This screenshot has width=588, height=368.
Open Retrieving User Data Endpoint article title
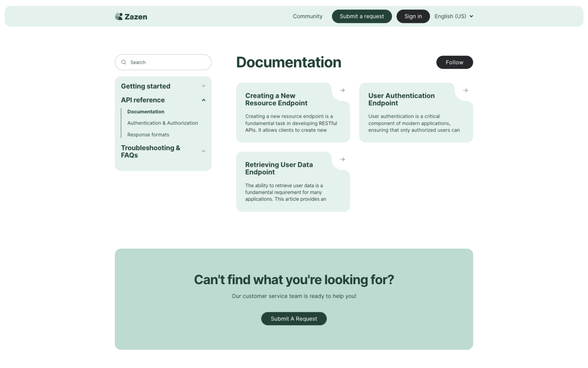(x=279, y=168)
